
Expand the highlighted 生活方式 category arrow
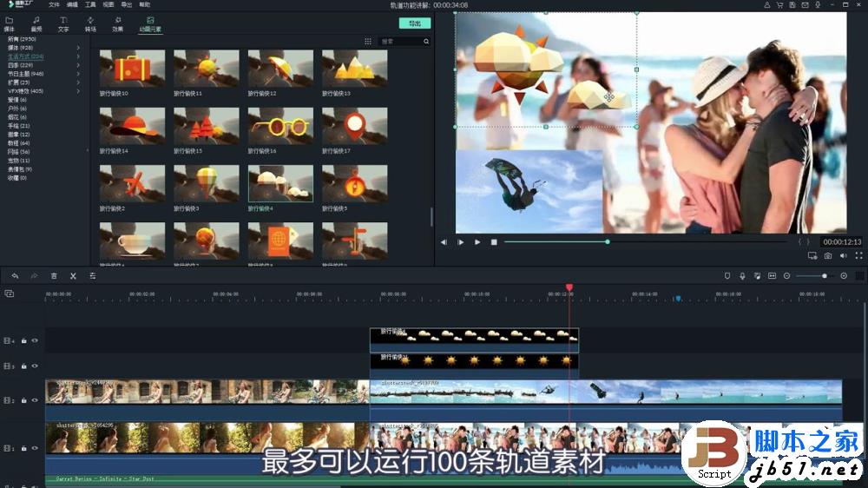click(x=78, y=56)
